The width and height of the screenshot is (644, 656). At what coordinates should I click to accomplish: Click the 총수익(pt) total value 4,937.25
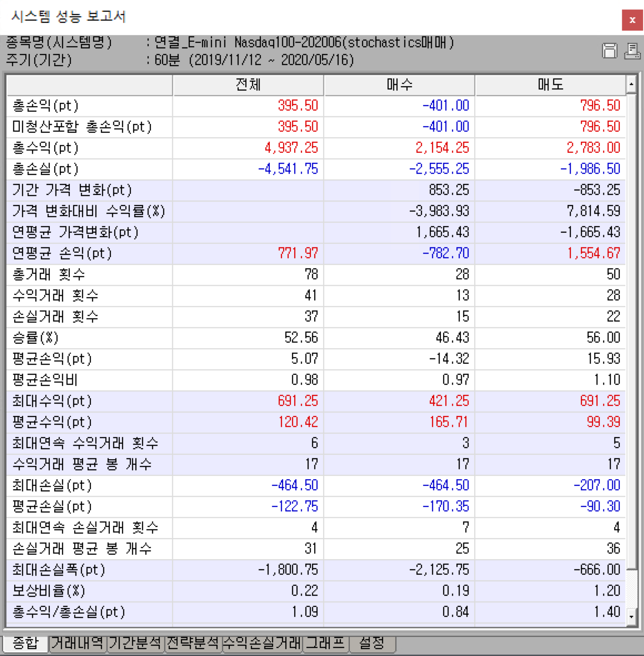(x=292, y=148)
